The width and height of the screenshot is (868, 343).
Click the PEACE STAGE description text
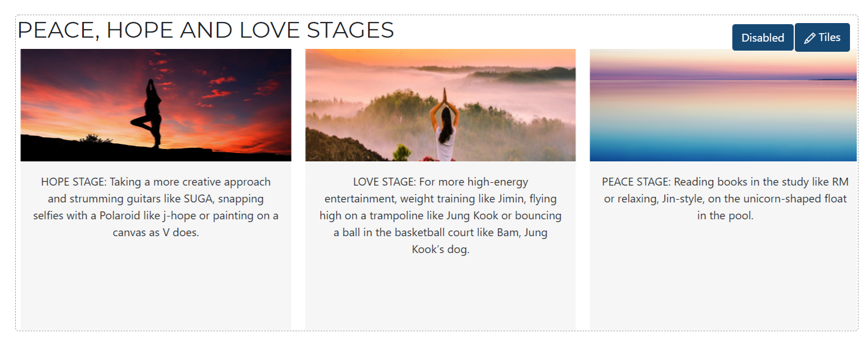point(724,198)
